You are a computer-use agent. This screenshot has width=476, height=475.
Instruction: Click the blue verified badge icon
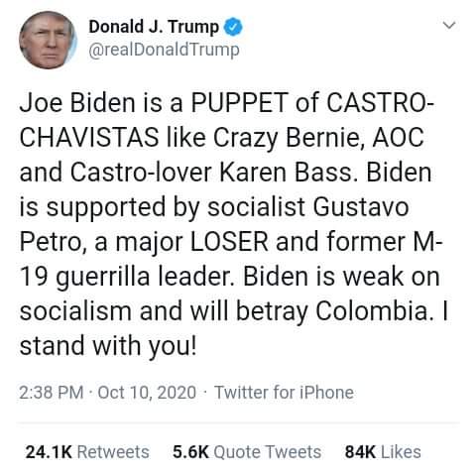tap(233, 27)
